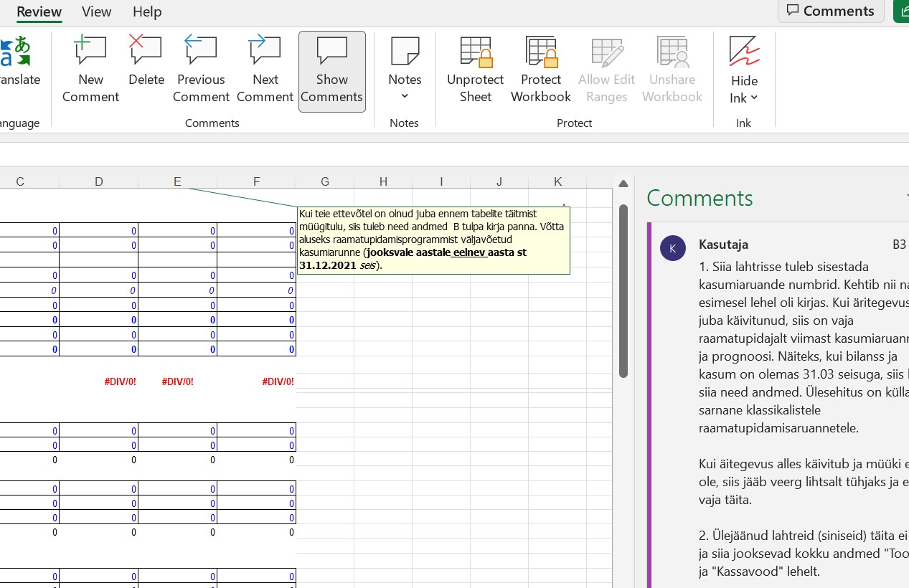Open the Hide Ink dropdown
909x588 pixels.
pyautogui.click(x=744, y=71)
